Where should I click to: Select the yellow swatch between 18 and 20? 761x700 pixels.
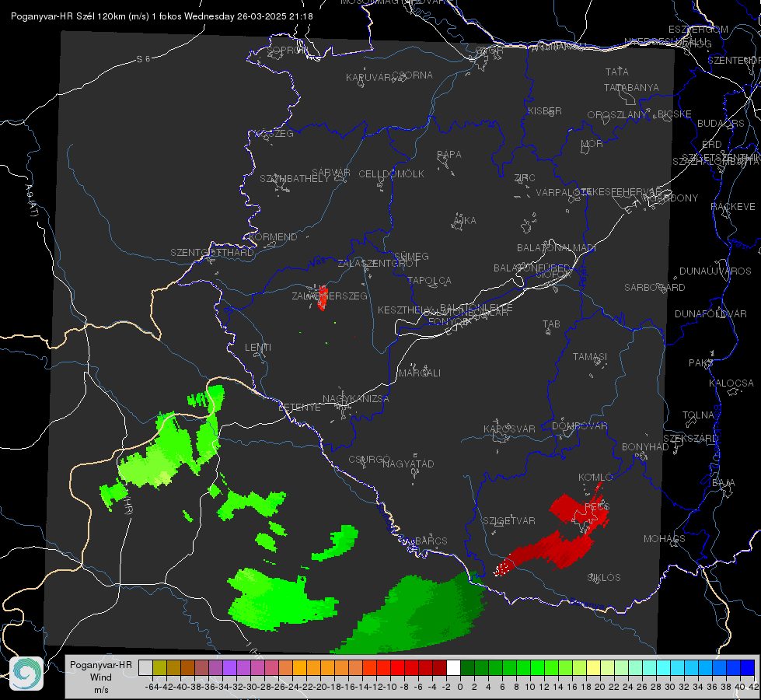click(594, 668)
